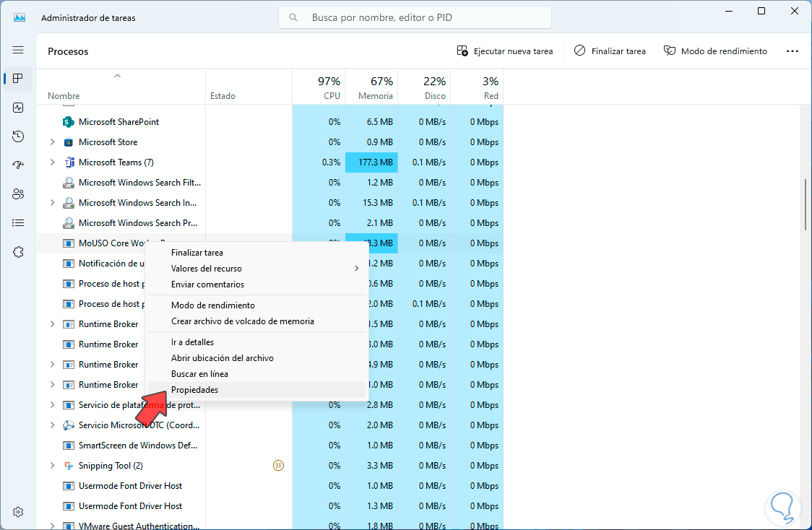The height and width of the screenshot is (530, 812).
Task: Expand the Microsoft Store process group
Action: click(x=52, y=142)
